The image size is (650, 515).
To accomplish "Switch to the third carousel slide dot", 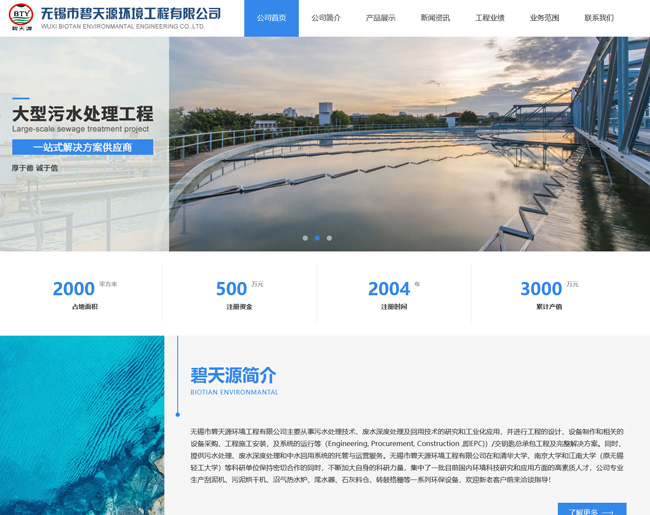I will point(329,238).
